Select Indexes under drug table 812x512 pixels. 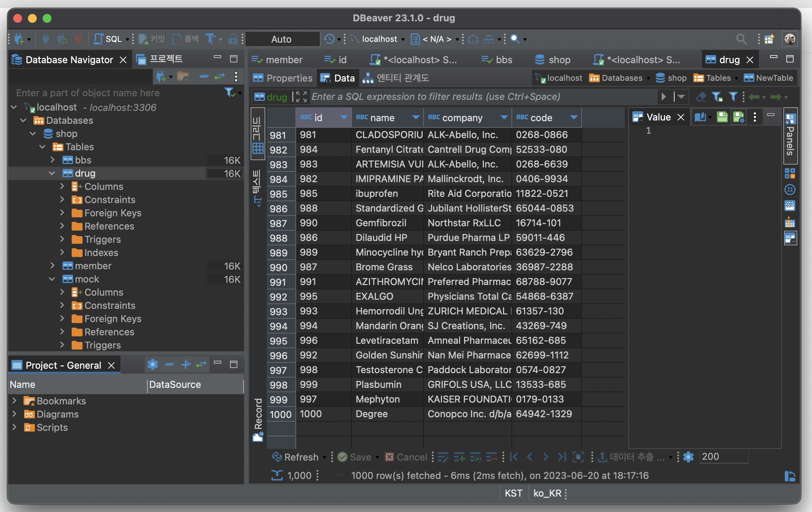click(101, 253)
